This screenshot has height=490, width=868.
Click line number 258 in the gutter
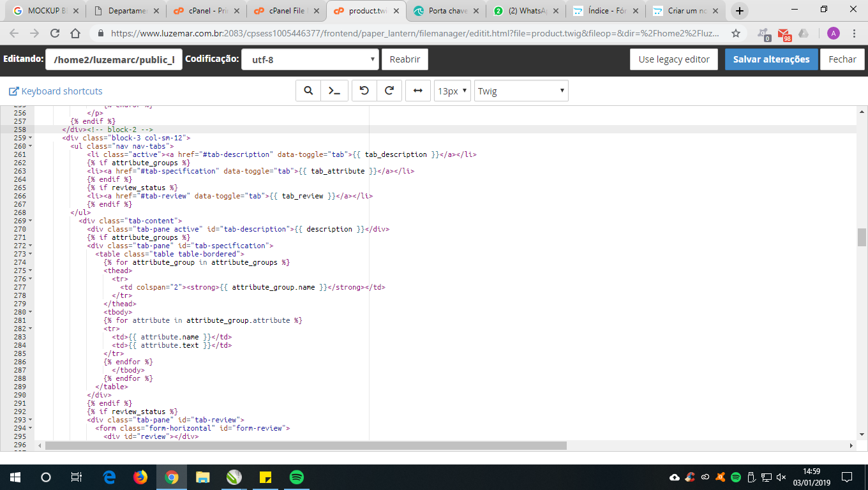19,130
